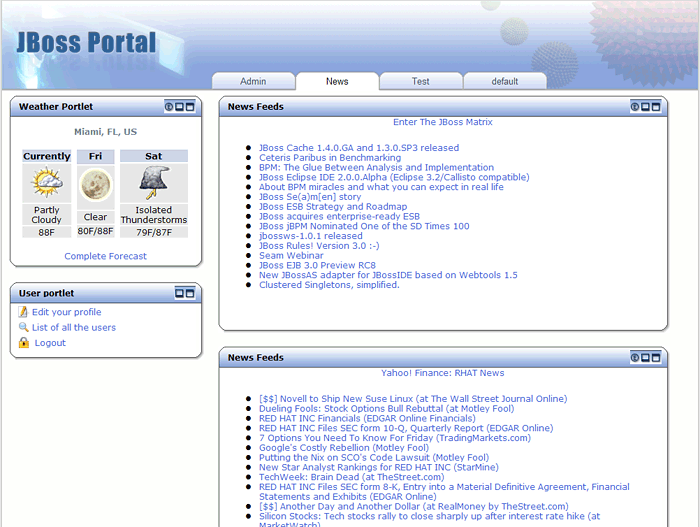Open RED HAT SEC form 8-K filing
This screenshot has height=527, width=700.
coord(444,492)
